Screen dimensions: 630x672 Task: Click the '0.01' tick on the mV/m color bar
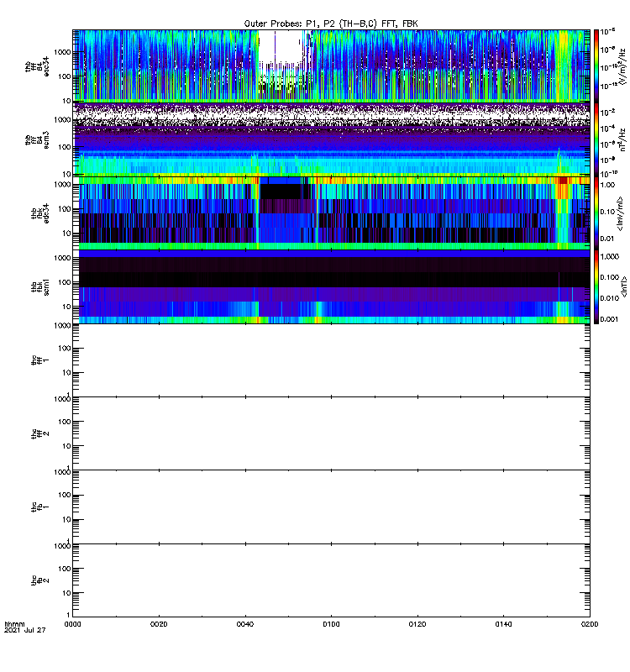pyautogui.click(x=607, y=239)
